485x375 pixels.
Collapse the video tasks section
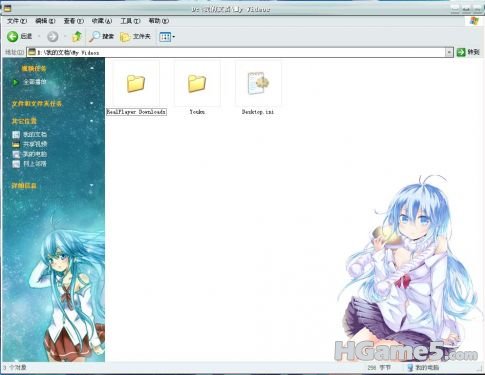(92, 68)
